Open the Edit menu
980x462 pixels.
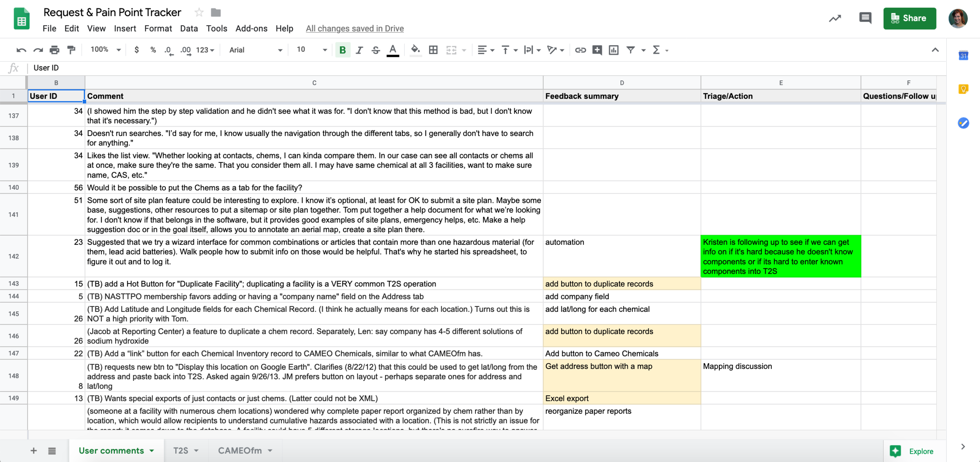tap(72, 29)
